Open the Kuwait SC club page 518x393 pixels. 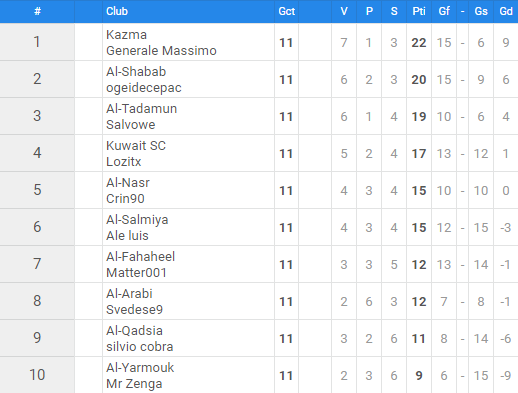136,146
